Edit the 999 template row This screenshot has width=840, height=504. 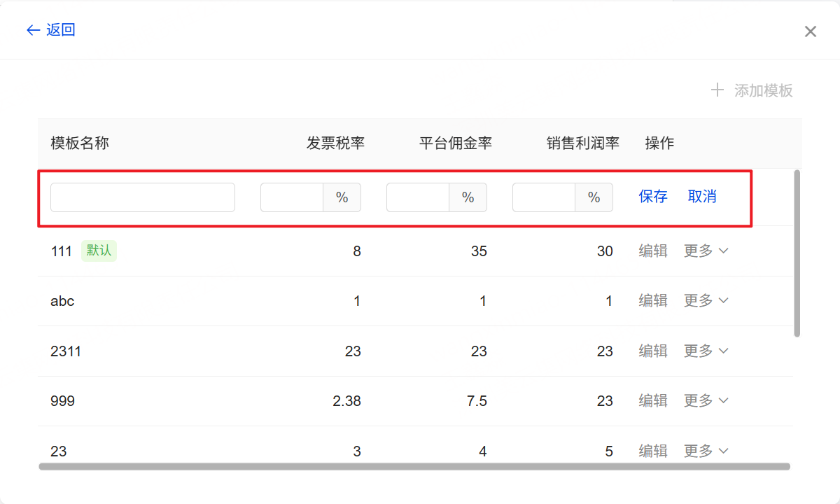(x=652, y=401)
